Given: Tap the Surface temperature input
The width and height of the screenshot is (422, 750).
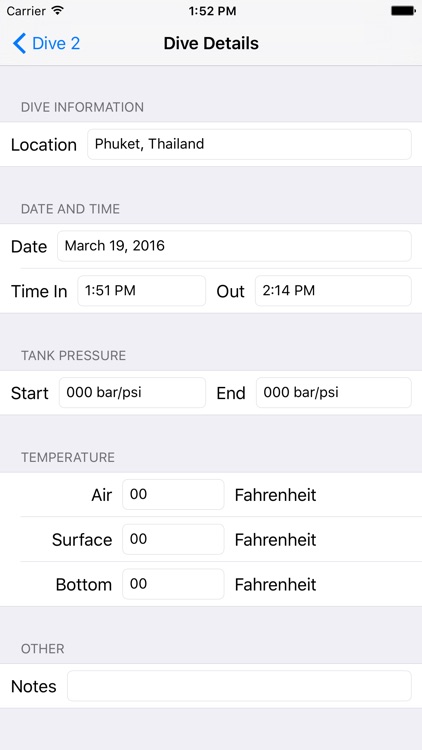Looking at the screenshot, I should click(173, 540).
